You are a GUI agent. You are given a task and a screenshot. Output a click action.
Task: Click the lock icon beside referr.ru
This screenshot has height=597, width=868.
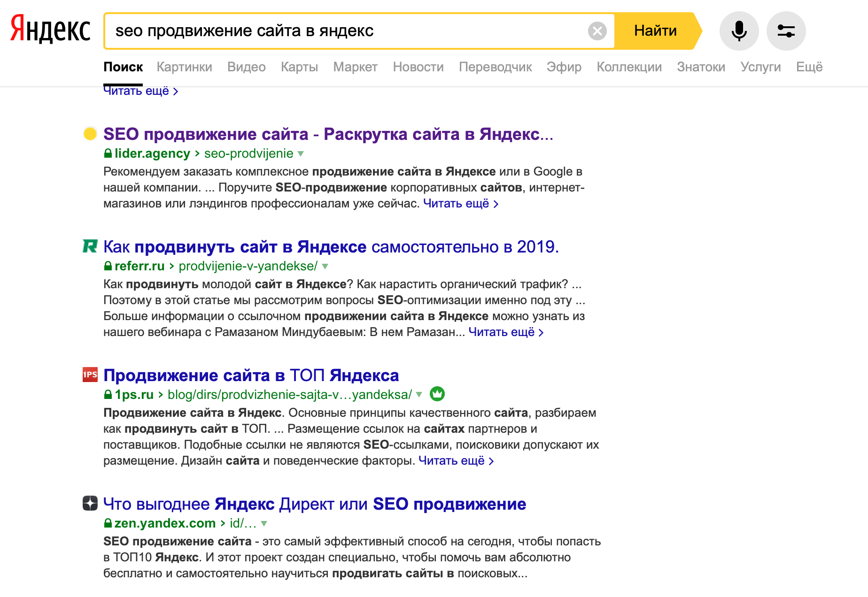click(x=108, y=266)
